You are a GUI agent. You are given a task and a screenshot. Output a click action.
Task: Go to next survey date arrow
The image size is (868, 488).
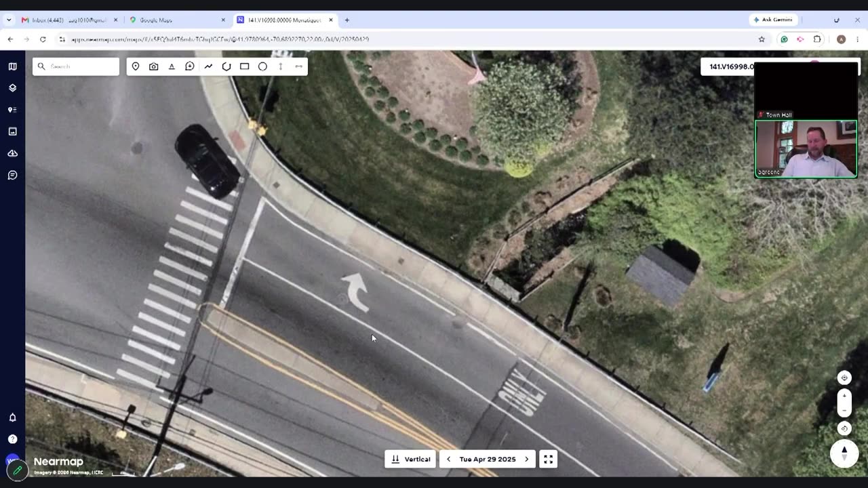tap(527, 459)
